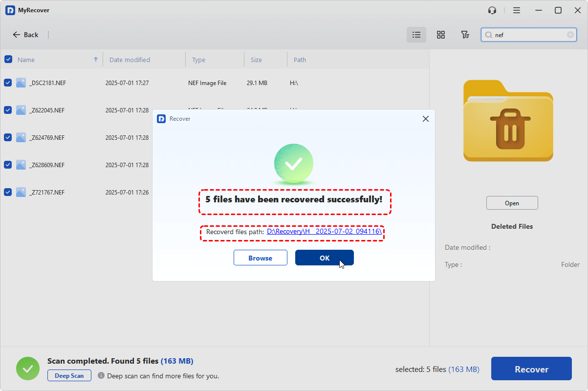588x391 pixels.
Task: Click 'selected: 5 files (163 MB)' text
Action: (437, 369)
